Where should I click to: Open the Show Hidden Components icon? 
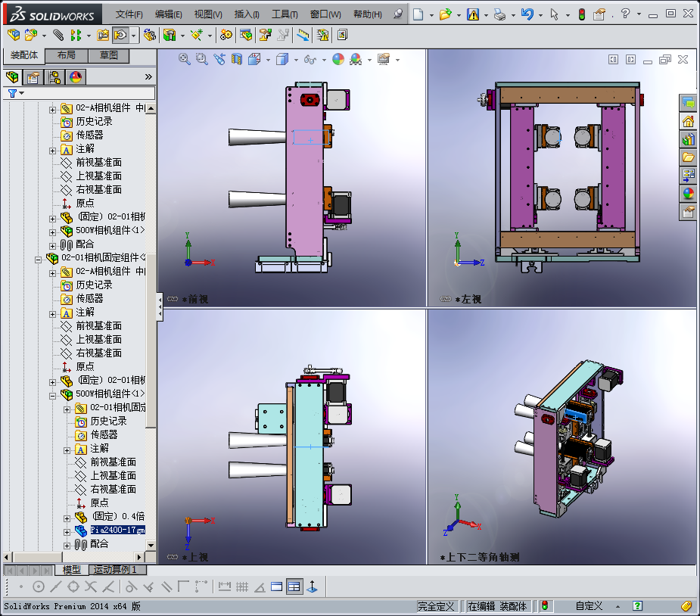pos(149,35)
